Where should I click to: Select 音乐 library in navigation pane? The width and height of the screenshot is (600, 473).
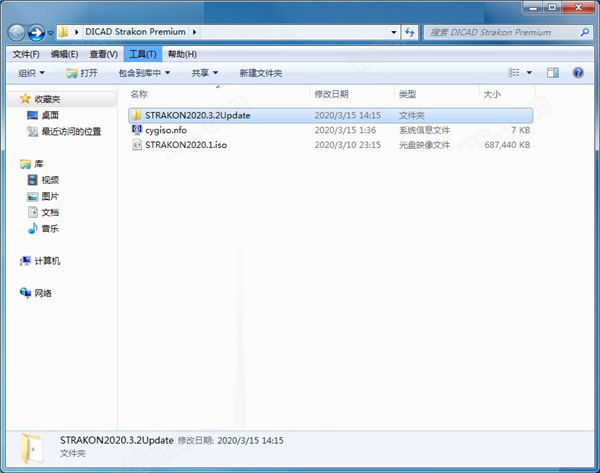(x=43, y=228)
